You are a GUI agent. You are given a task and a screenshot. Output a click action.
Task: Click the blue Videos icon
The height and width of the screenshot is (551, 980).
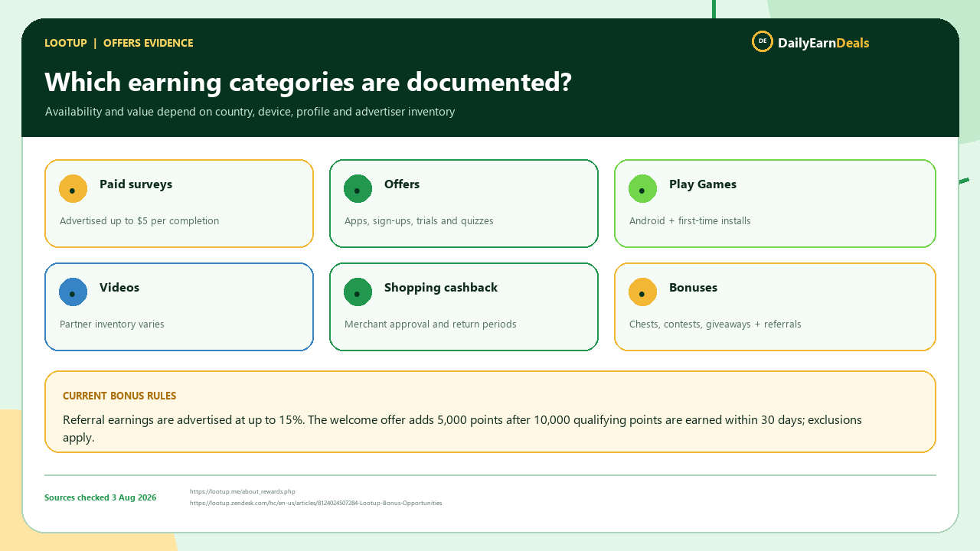(x=73, y=292)
